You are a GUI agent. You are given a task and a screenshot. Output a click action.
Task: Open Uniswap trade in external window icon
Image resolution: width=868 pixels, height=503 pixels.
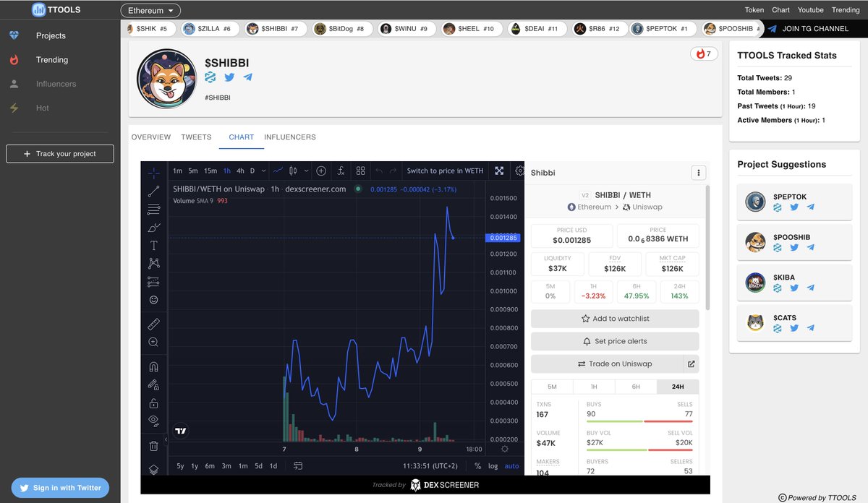692,364
